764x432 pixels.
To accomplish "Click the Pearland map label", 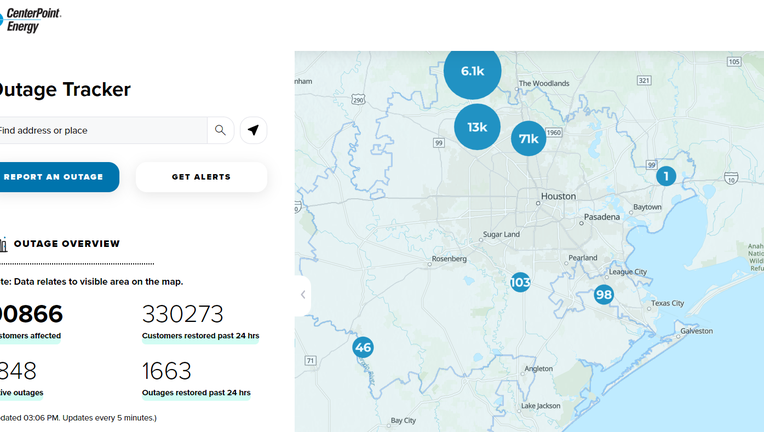I will [582, 258].
